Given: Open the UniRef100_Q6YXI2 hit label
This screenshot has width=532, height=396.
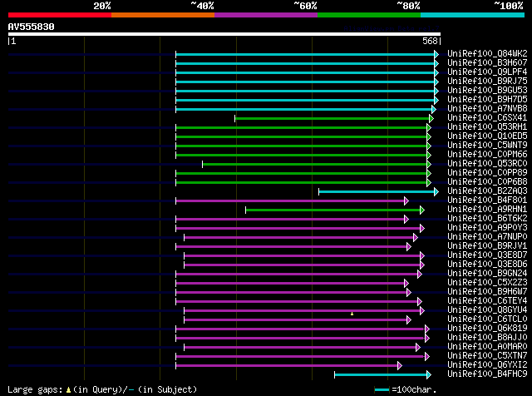Looking at the screenshot, I should (x=487, y=365).
